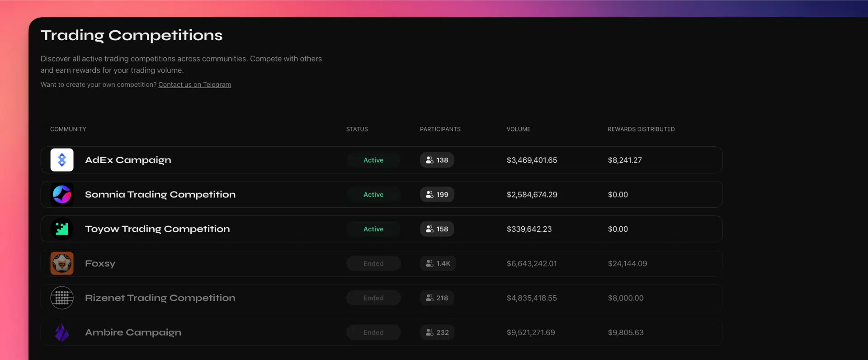Click the Ended status badge for Rizenet
This screenshot has height=360, width=868.
point(373,298)
